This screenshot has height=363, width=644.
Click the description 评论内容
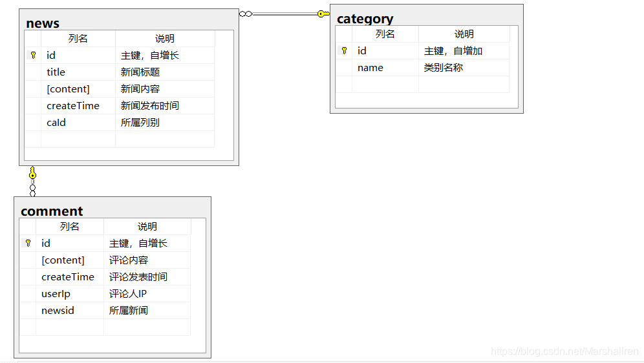click(129, 260)
